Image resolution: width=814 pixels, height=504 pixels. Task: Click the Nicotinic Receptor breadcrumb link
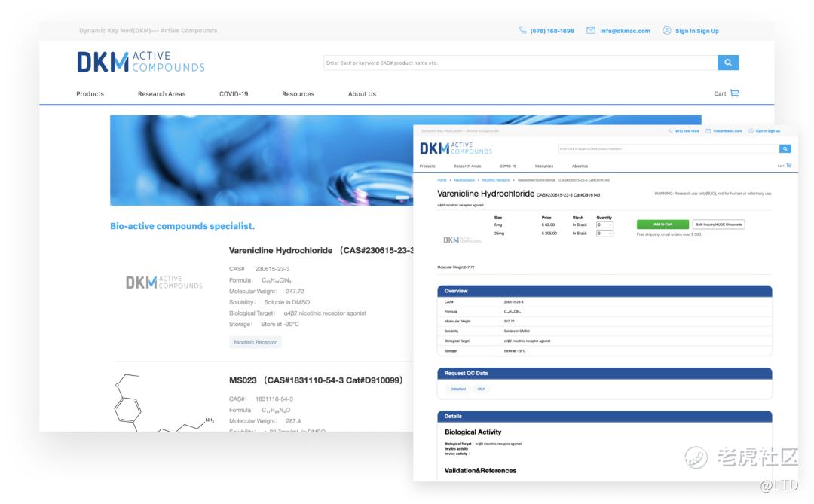point(496,180)
